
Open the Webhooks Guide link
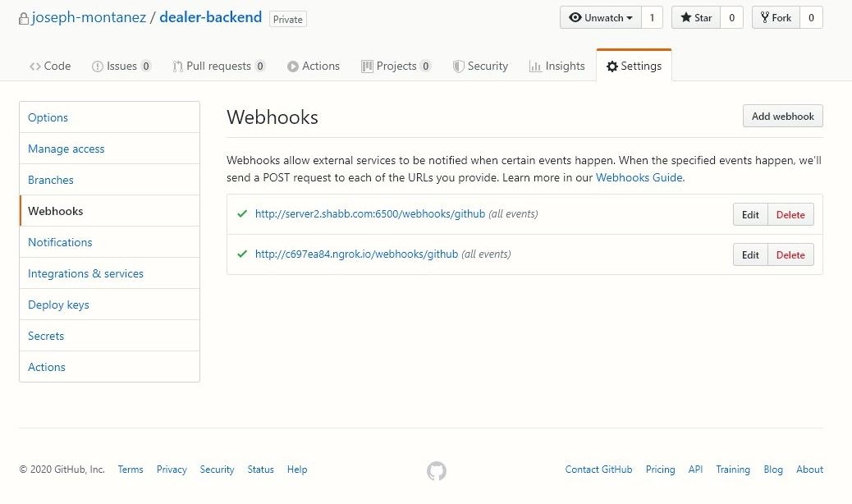639,177
